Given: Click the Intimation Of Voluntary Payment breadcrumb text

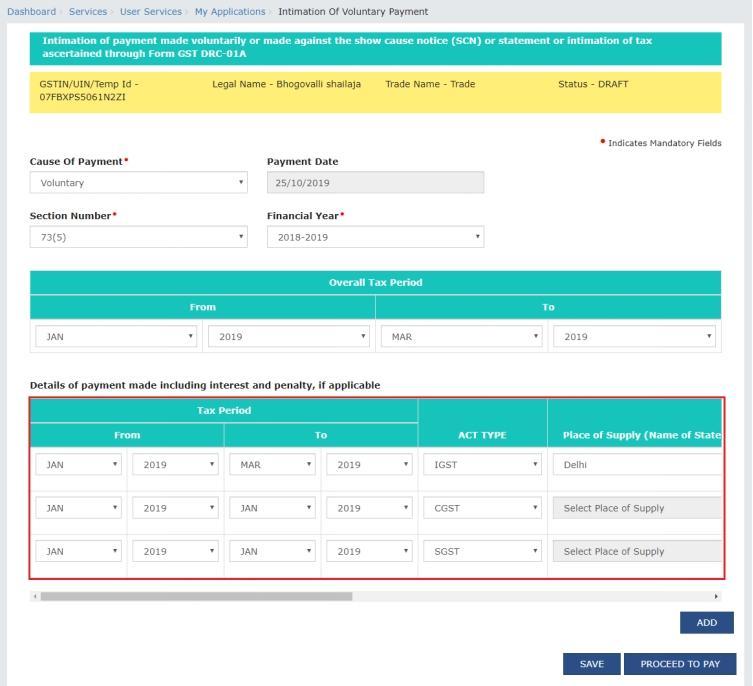Looking at the screenshot, I should click(x=353, y=12).
